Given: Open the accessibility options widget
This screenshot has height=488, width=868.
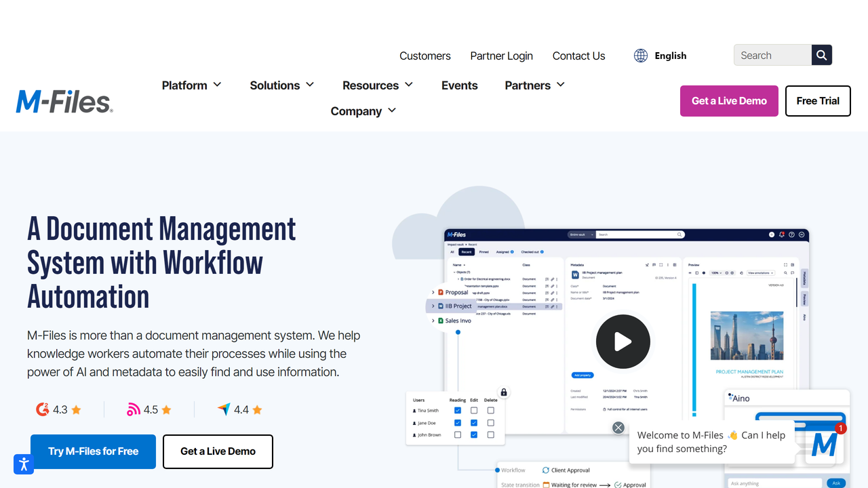Looking at the screenshot, I should [24, 464].
